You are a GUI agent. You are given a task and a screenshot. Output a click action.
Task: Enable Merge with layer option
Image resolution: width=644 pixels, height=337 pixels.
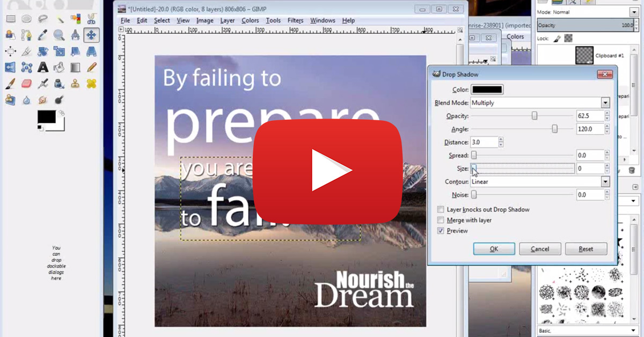click(441, 220)
